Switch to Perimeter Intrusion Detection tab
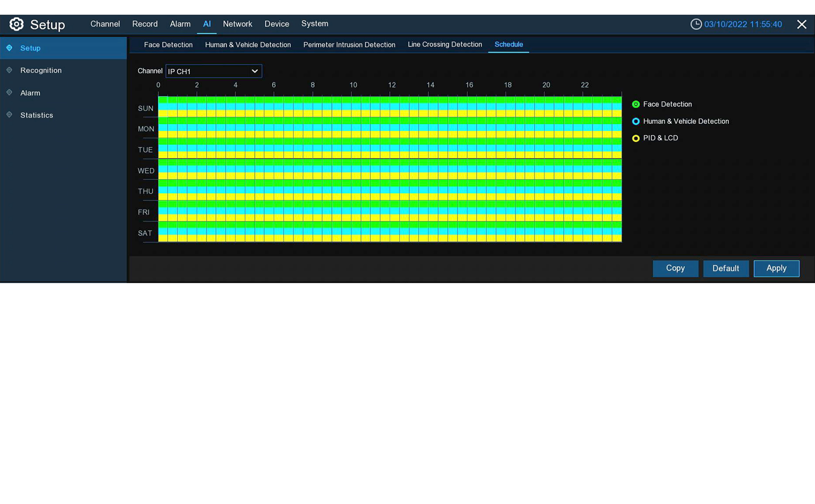 (349, 45)
